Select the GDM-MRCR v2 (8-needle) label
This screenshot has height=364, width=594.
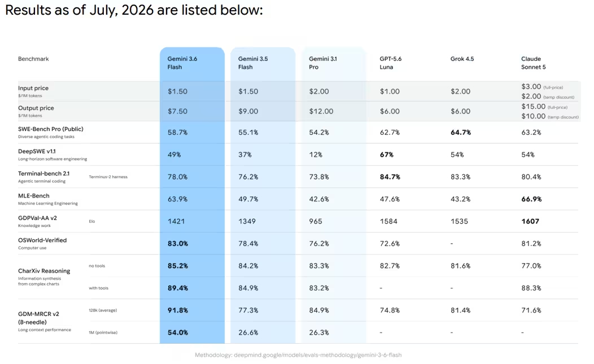coord(38,318)
